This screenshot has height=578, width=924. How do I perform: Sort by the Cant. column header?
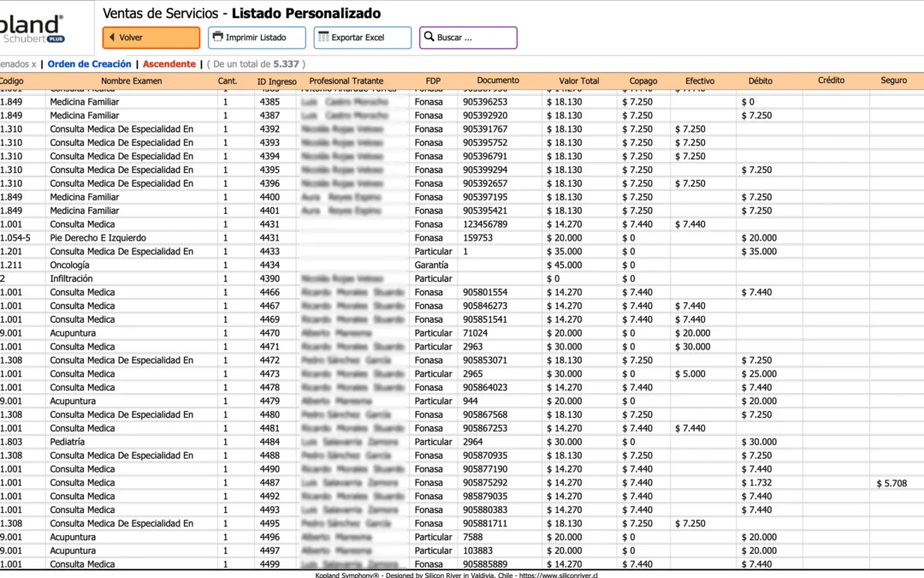click(x=228, y=80)
